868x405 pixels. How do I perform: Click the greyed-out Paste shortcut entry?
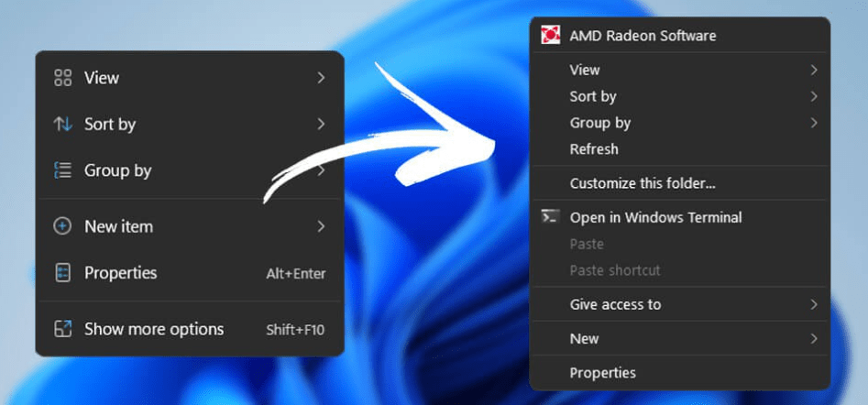680,270
